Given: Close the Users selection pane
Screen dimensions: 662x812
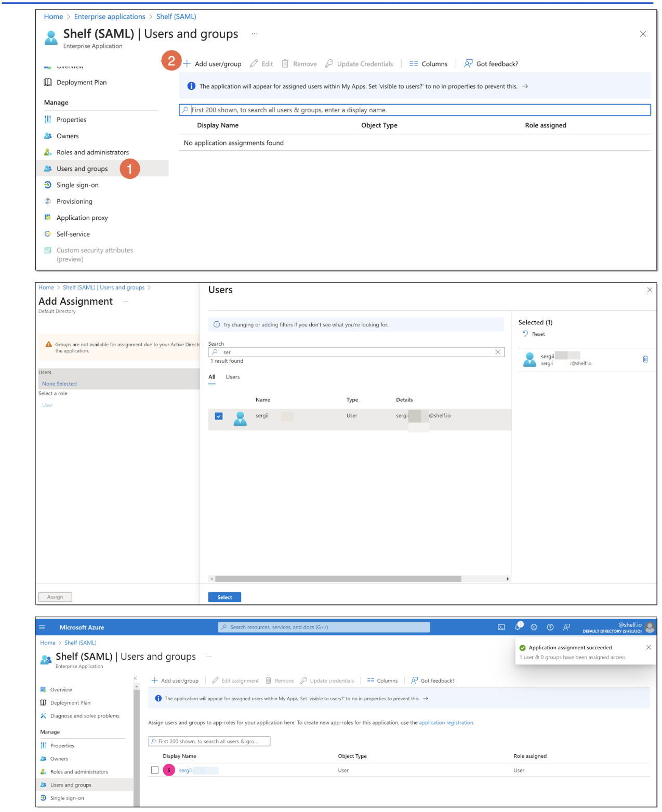Looking at the screenshot, I should 650,290.
